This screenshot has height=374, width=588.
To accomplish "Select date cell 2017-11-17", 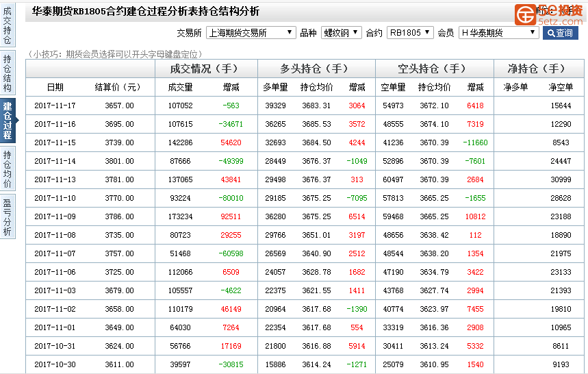I will 55,105.
